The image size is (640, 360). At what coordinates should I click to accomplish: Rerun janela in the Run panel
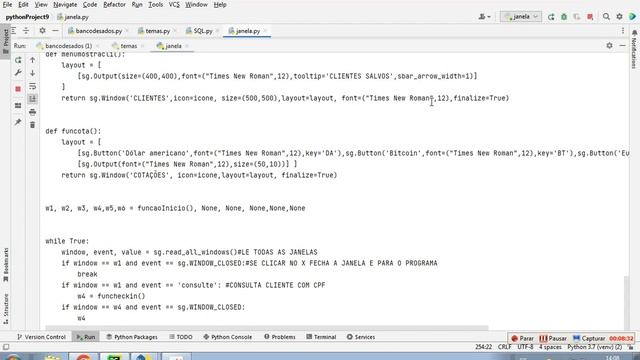click(18, 60)
